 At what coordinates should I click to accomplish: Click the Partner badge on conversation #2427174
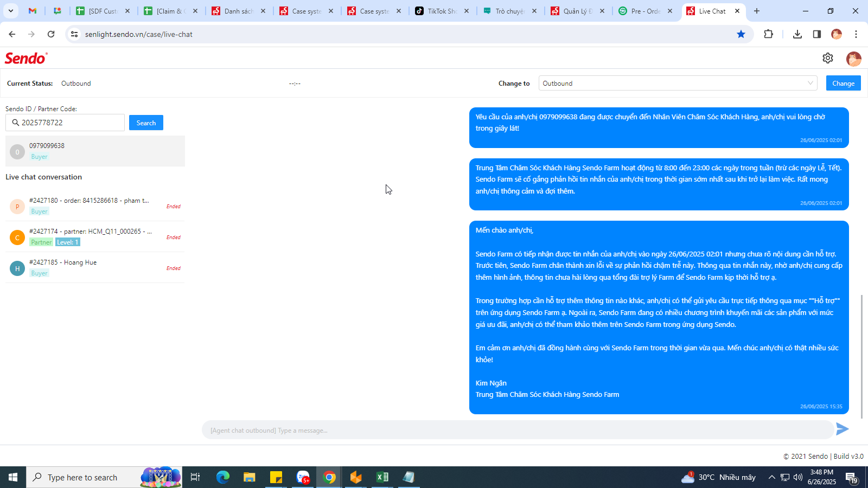click(41, 242)
